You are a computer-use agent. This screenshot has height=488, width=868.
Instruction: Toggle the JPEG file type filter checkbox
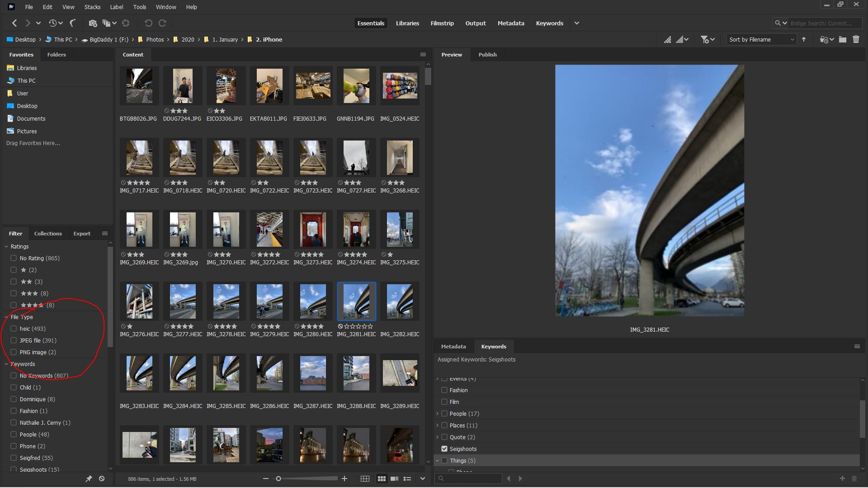tap(13, 340)
